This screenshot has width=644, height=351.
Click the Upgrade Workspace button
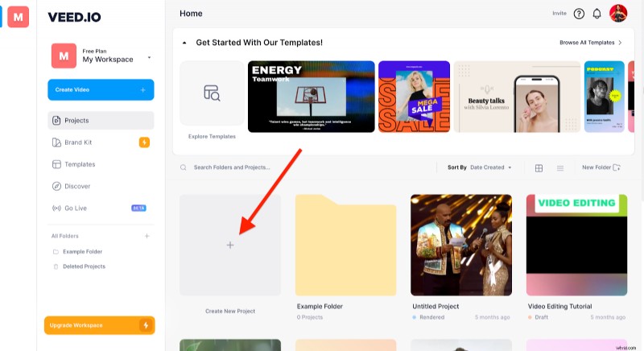[x=99, y=325]
